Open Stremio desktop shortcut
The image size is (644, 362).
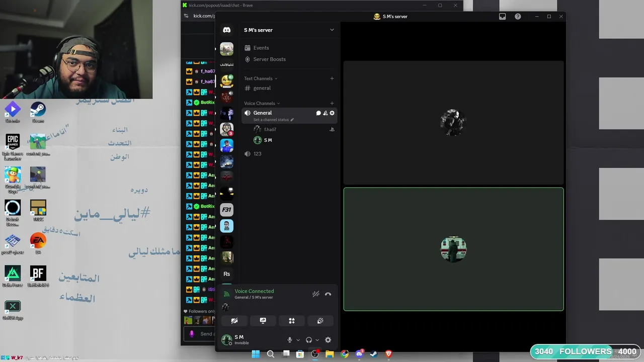coord(13,112)
